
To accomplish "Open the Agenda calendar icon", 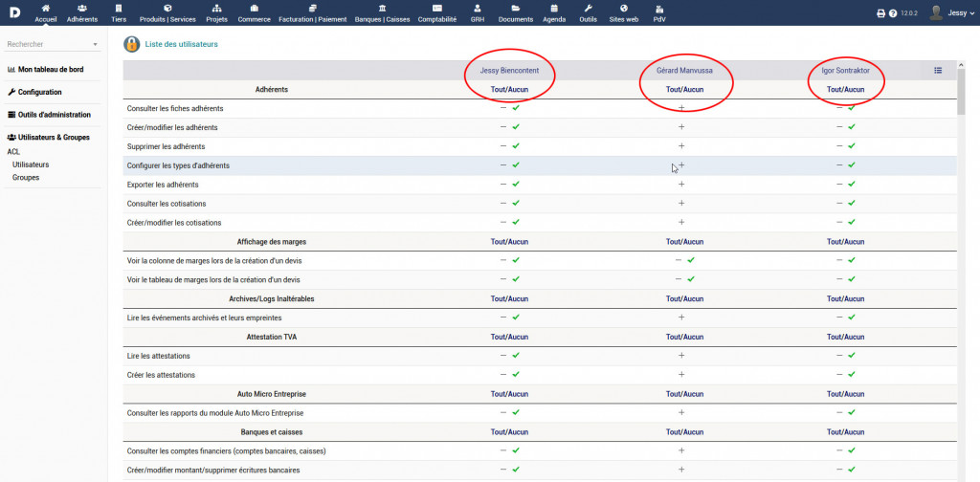I will (x=553, y=9).
